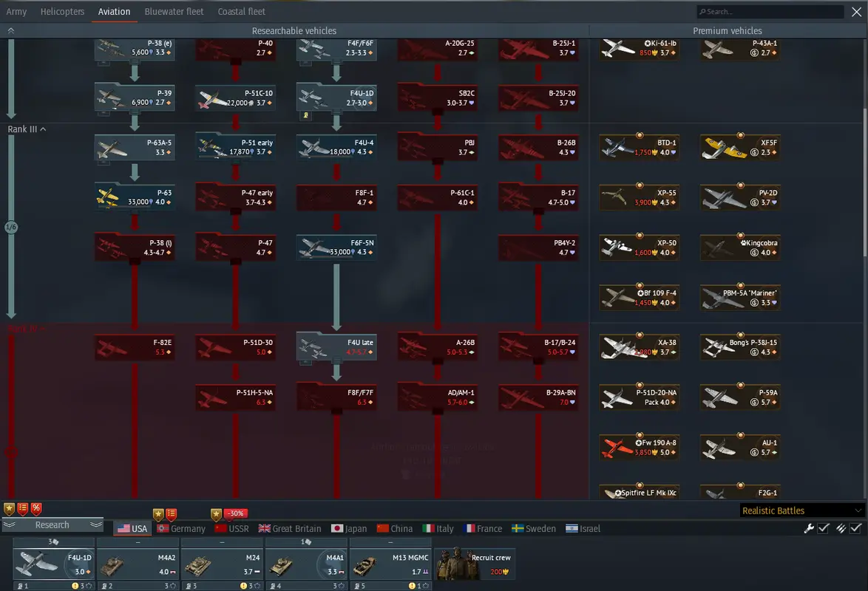Viewport: 868px width, 591px height.
Task: Open the Bluewater fleet tab
Action: click(174, 12)
